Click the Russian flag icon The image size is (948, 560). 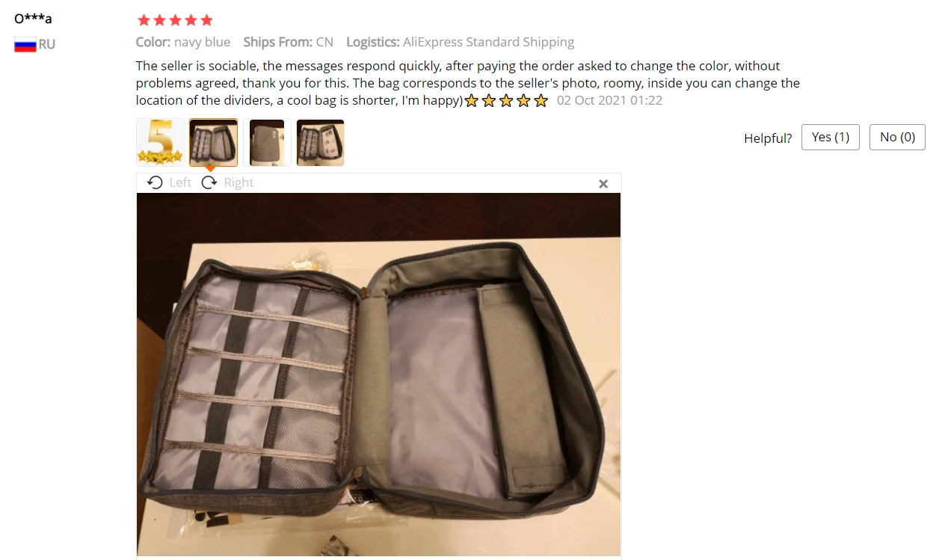tap(25, 45)
